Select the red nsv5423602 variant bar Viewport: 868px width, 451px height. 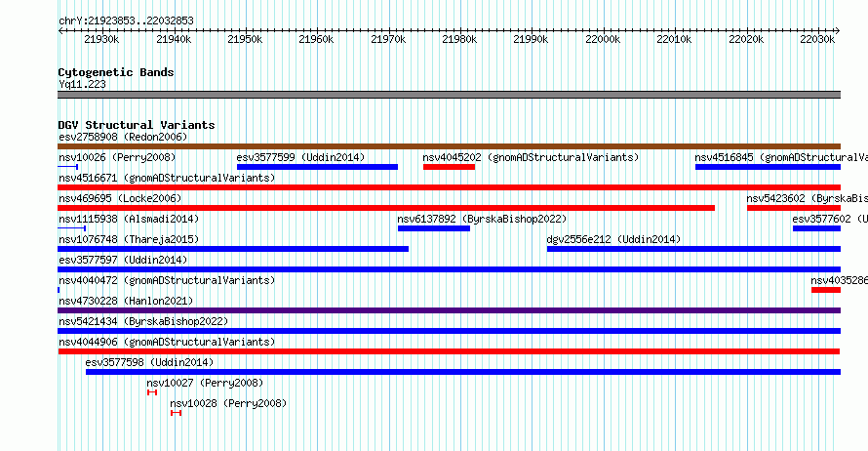point(794,208)
